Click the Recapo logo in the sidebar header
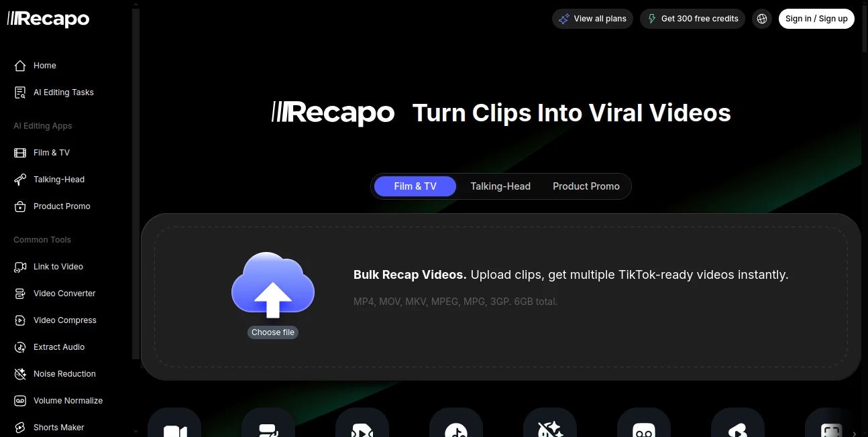This screenshot has height=437, width=868. pos(48,19)
